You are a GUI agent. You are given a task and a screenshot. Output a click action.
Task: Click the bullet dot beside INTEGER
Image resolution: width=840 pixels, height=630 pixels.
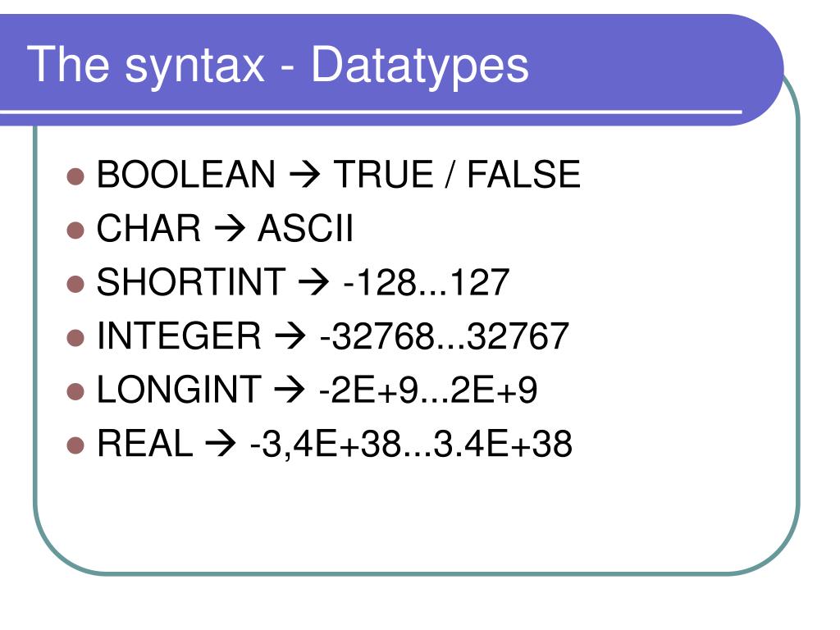pyautogui.click(x=75, y=338)
